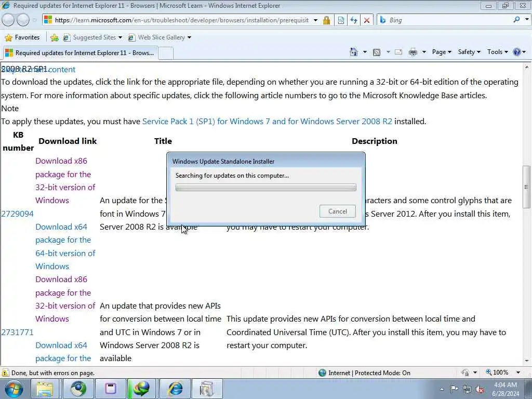Click the Forward navigation button
Screen dimensions: 532x399
point(23,20)
